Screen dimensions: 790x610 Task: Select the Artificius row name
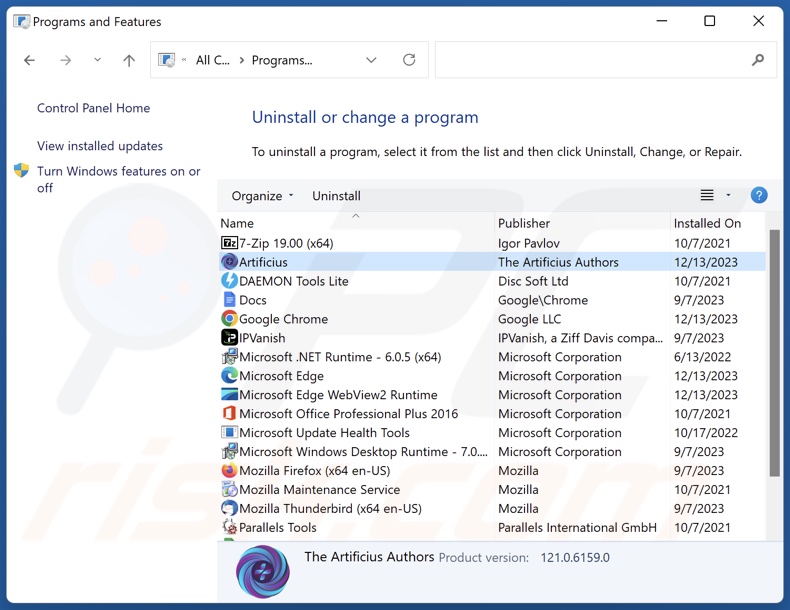point(263,262)
